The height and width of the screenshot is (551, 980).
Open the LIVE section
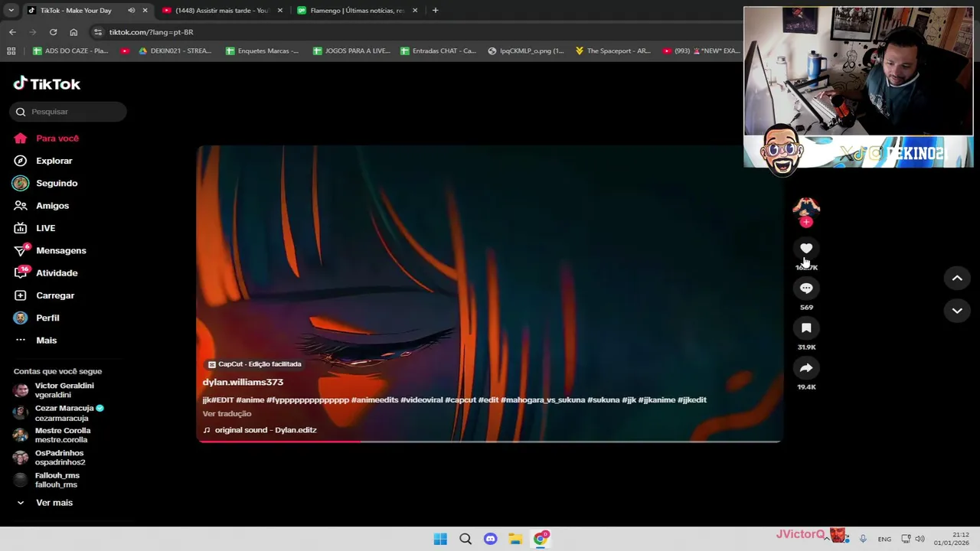coord(45,228)
